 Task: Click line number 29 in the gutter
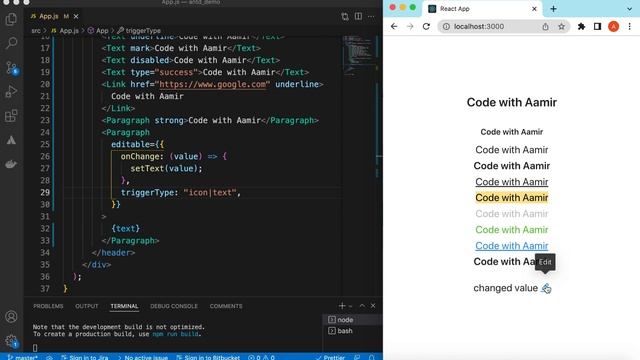tap(44, 192)
